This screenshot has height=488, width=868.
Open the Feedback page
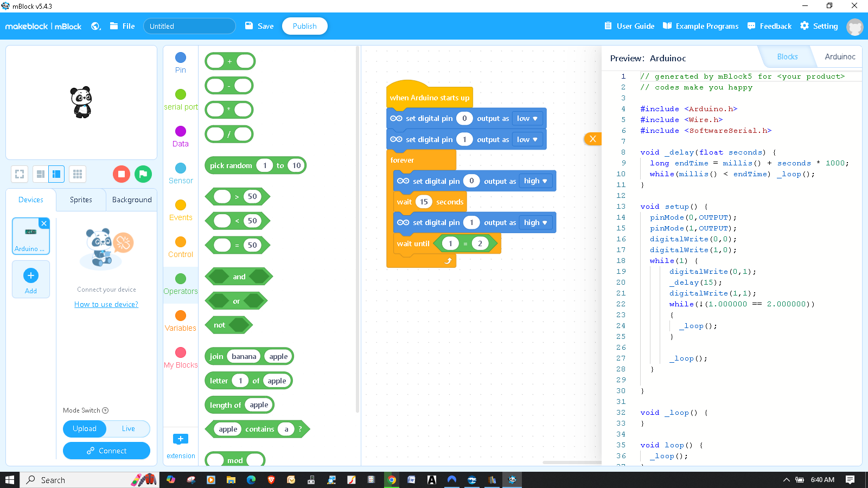click(769, 26)
